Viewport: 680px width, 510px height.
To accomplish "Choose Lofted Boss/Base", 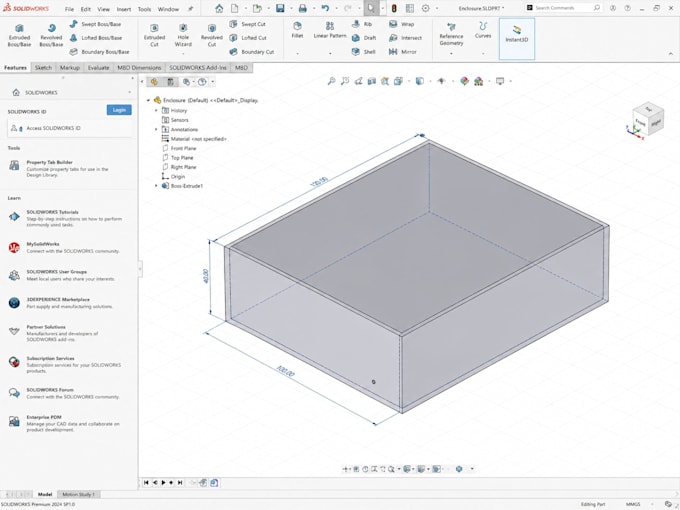I will coord(96,38).
